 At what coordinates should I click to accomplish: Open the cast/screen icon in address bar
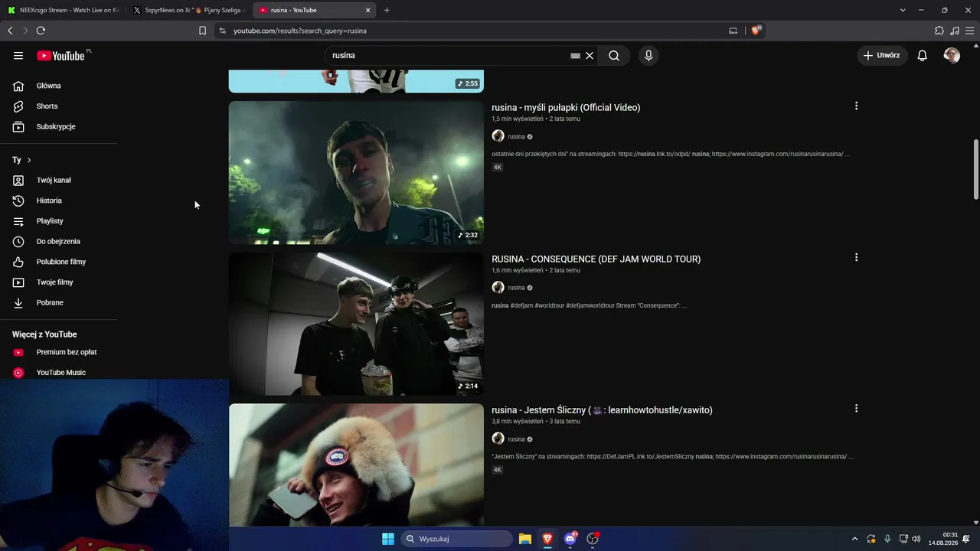(733, 31)
